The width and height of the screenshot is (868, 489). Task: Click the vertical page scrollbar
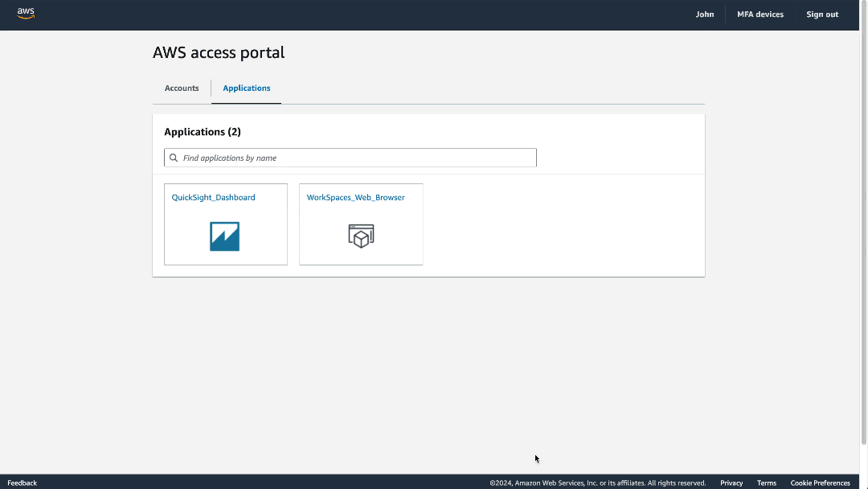pos(863,221)
